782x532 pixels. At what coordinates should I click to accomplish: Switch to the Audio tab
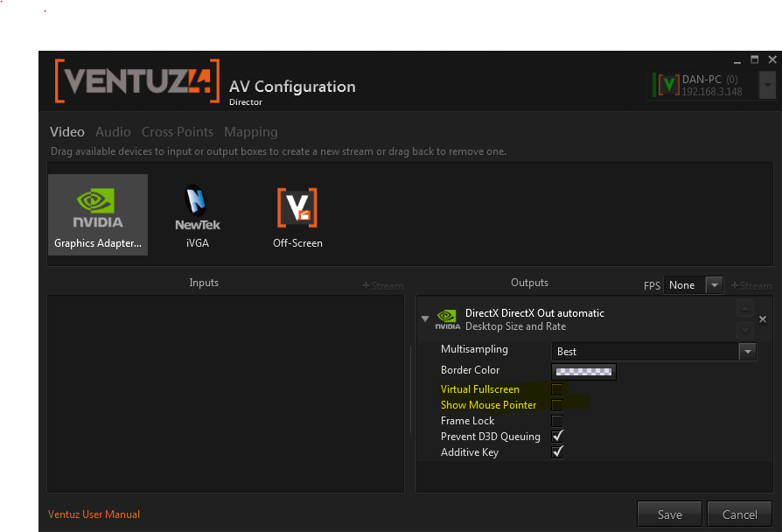113,132
